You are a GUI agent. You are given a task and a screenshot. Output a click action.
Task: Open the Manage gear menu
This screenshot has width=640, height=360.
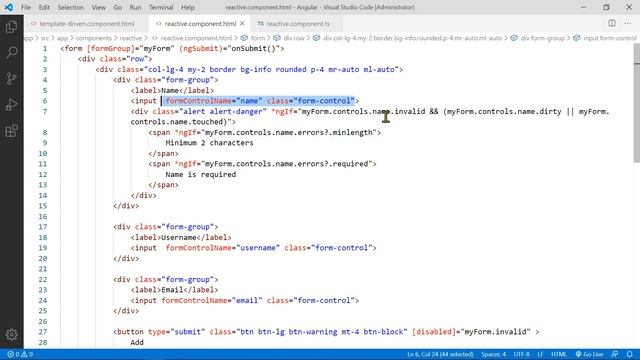tap(11, 335)
